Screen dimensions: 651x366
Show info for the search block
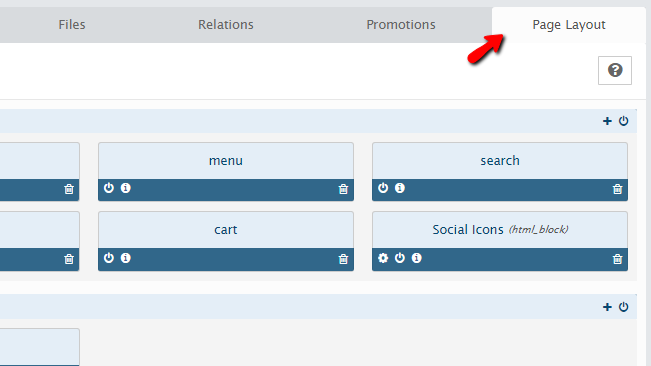coord(400,188)
